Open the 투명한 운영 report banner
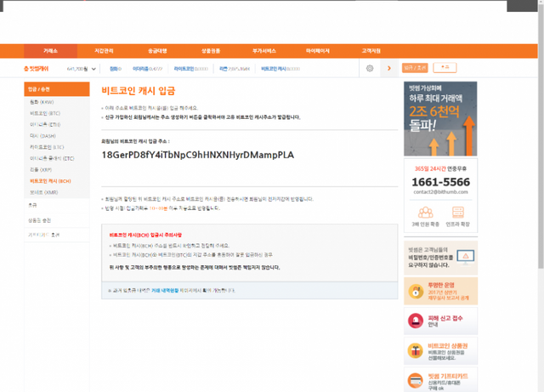The image size is (544, 392). point(440,291)
